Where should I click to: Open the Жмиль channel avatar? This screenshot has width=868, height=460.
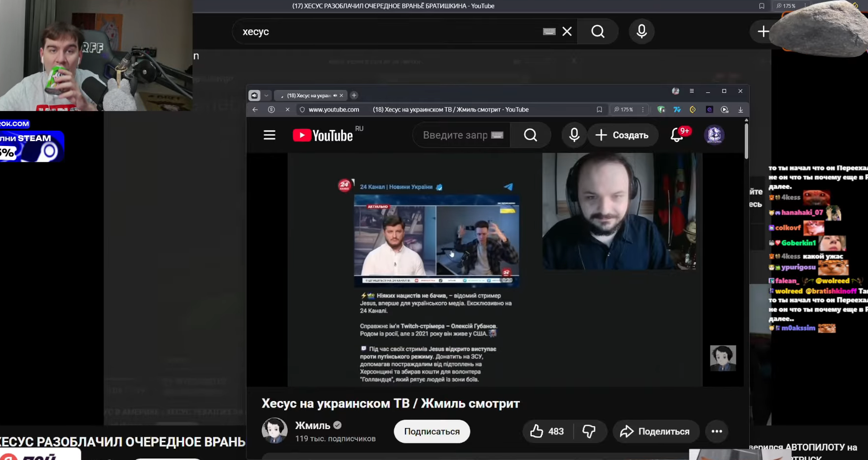(274, 431)
